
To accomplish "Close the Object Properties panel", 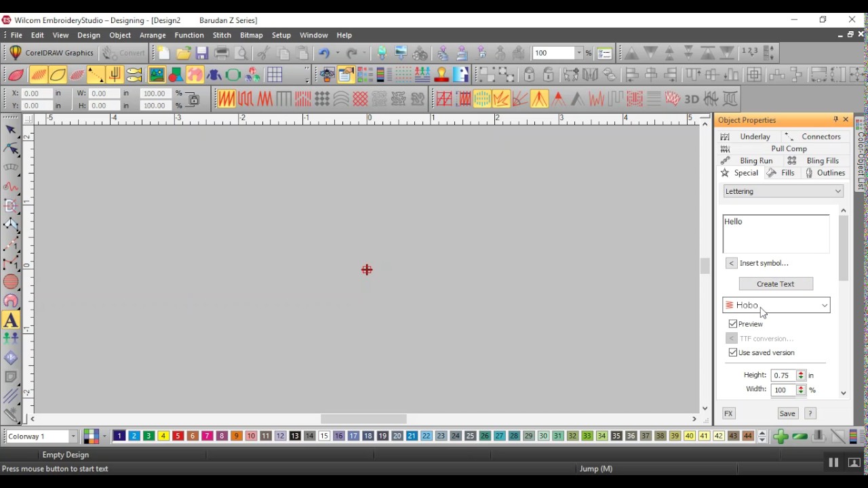I will (846, 120).
